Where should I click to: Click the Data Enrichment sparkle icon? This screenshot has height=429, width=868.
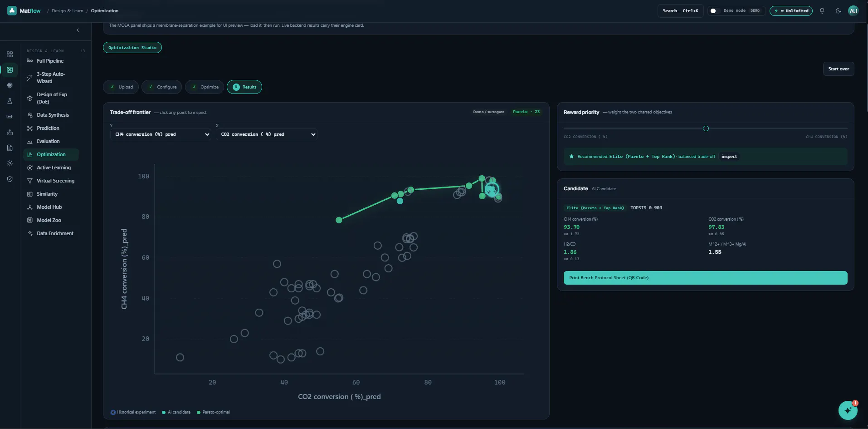(30, 233)
